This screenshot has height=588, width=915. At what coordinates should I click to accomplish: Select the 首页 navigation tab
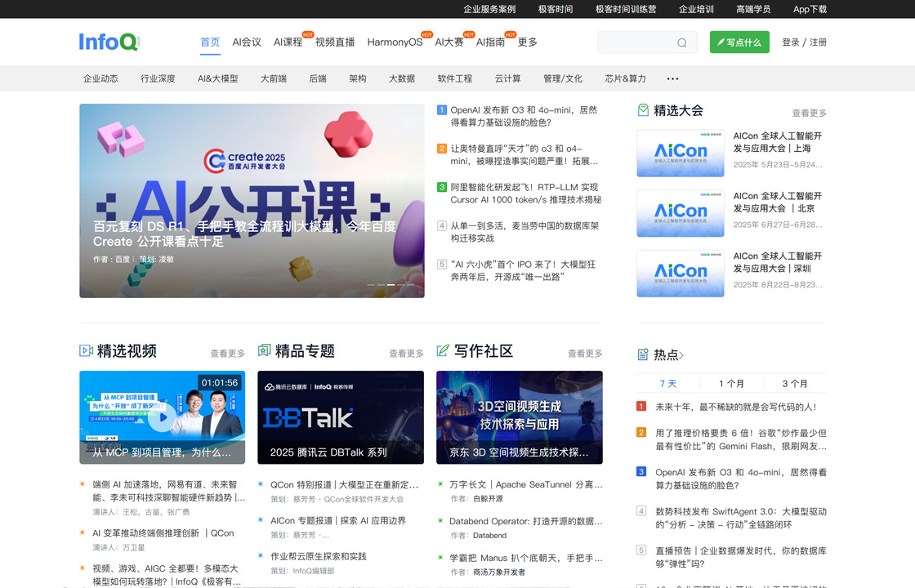pos(210,42)
